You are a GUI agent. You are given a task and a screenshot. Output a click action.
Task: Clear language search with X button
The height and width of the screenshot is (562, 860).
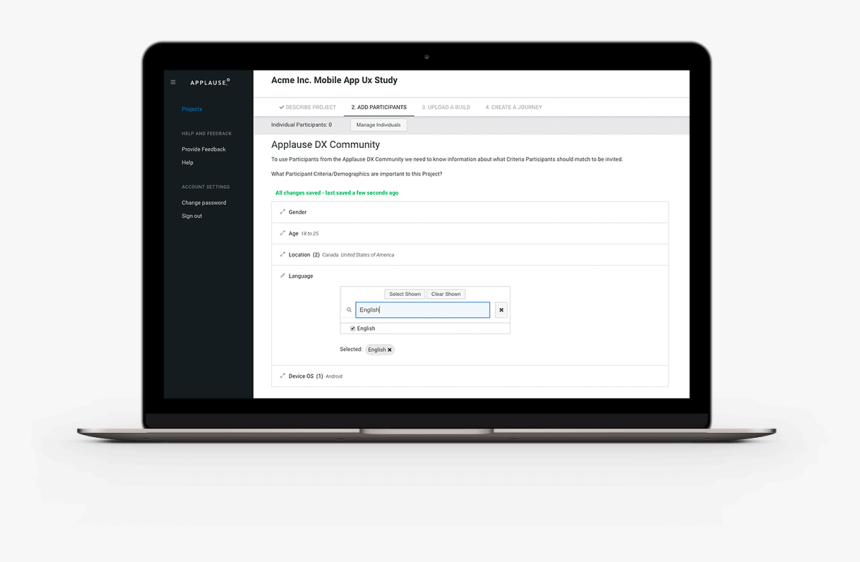[501, 310]
